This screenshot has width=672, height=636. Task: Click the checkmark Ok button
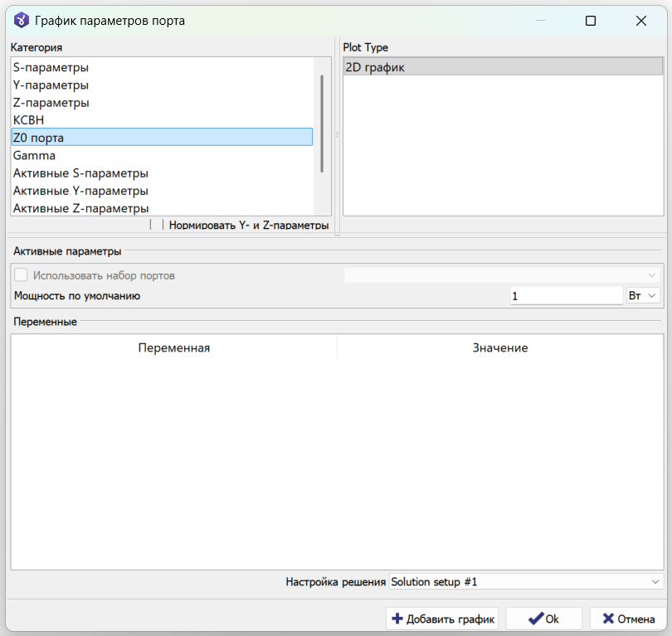point(543,619)
